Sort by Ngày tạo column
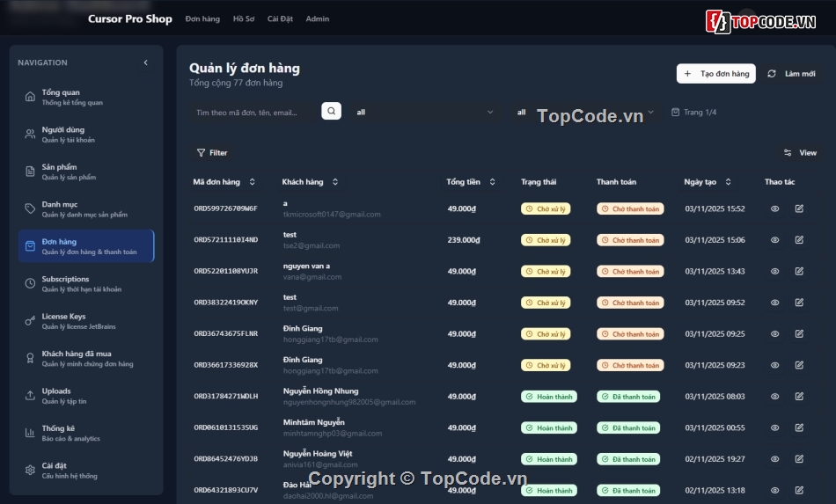The height and width of the screenshot is (504, 836). [x=708, y=182]
